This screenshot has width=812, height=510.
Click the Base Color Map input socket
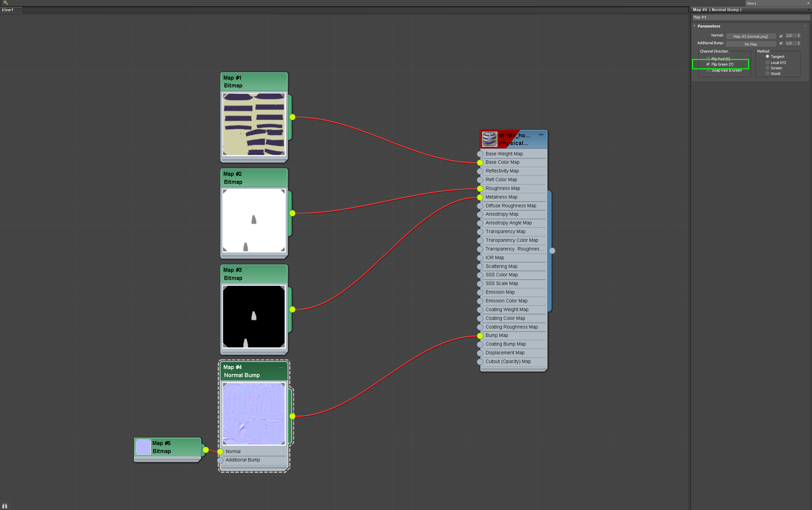point(480,162)
